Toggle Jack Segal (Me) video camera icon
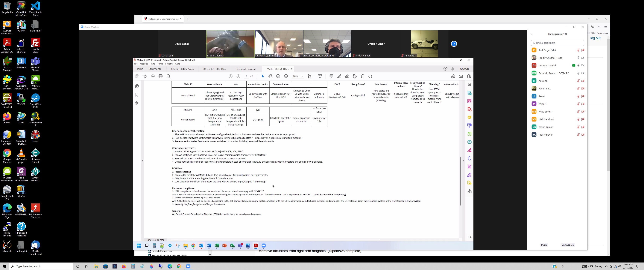Image resolution: width=644 pixels, height=270 pixels. pos(583,50)
